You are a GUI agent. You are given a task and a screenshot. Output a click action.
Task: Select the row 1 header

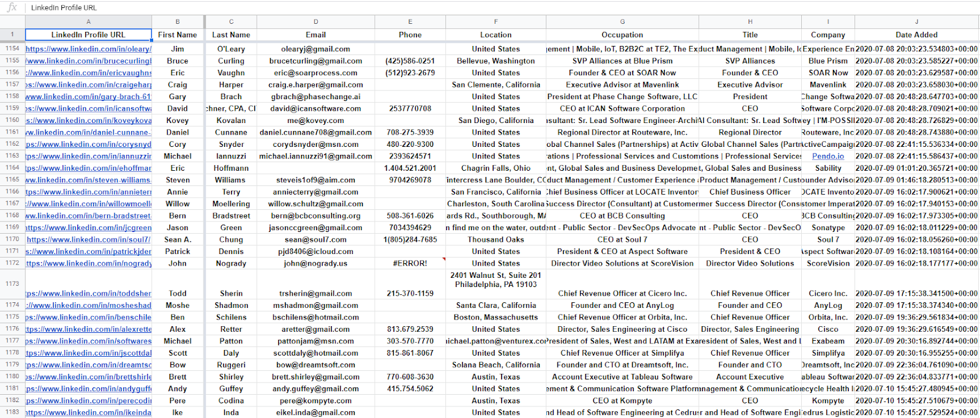[x=12, y=35]
